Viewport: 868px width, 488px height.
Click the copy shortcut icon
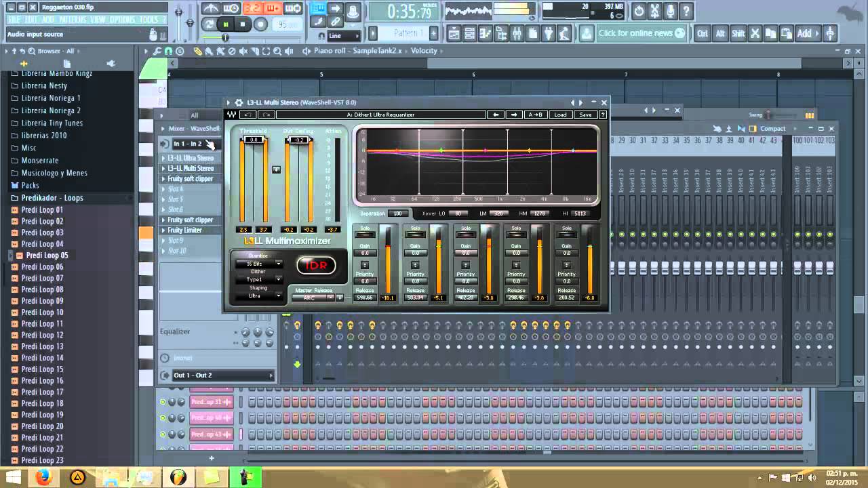click(770, 33)
